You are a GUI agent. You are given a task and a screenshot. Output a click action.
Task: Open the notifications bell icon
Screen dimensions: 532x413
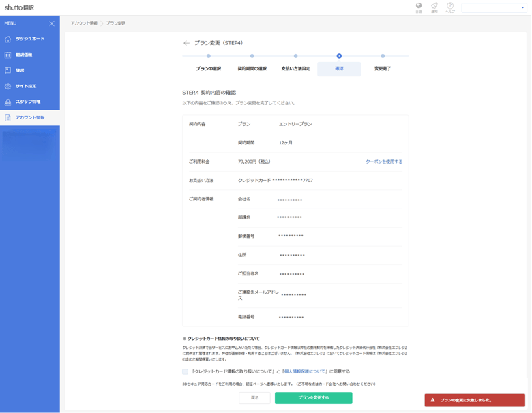coord(434,5)
